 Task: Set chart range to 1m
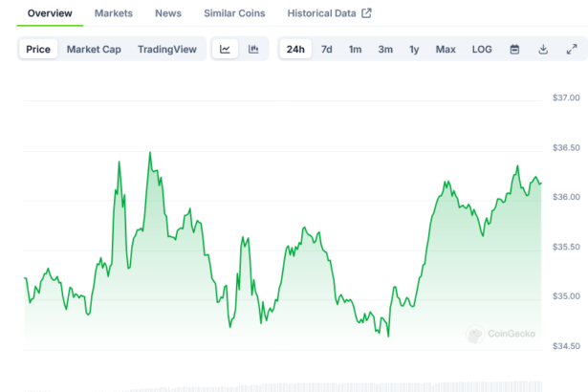pos(355,49)
